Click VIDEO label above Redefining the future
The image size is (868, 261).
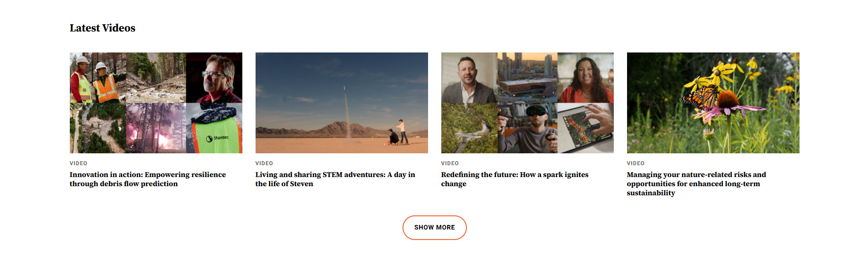(x=450, y=163)
